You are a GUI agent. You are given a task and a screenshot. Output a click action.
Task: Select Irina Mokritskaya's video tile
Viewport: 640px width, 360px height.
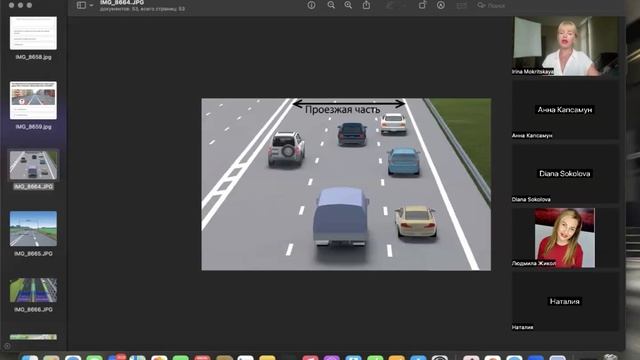(566, 46)
